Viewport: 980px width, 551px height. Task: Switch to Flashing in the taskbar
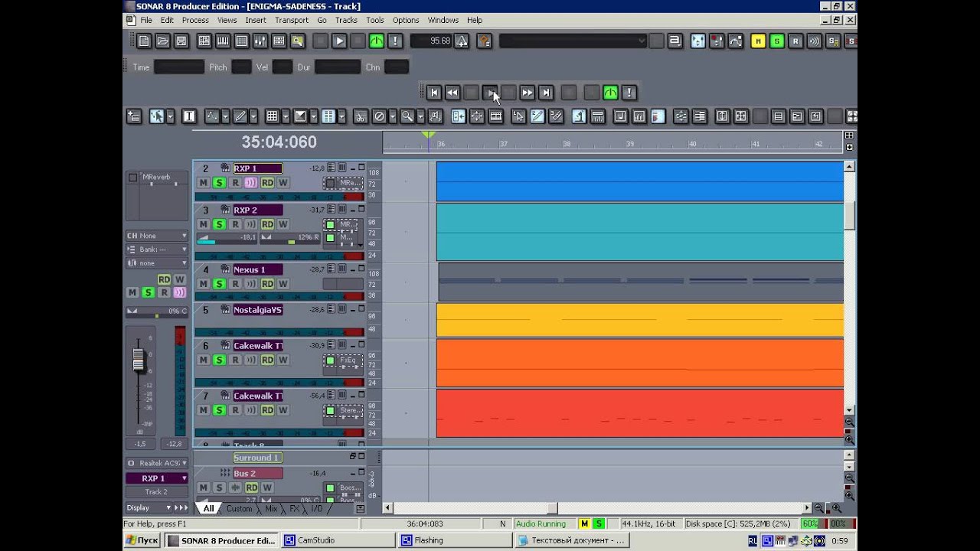pos(455,540)
